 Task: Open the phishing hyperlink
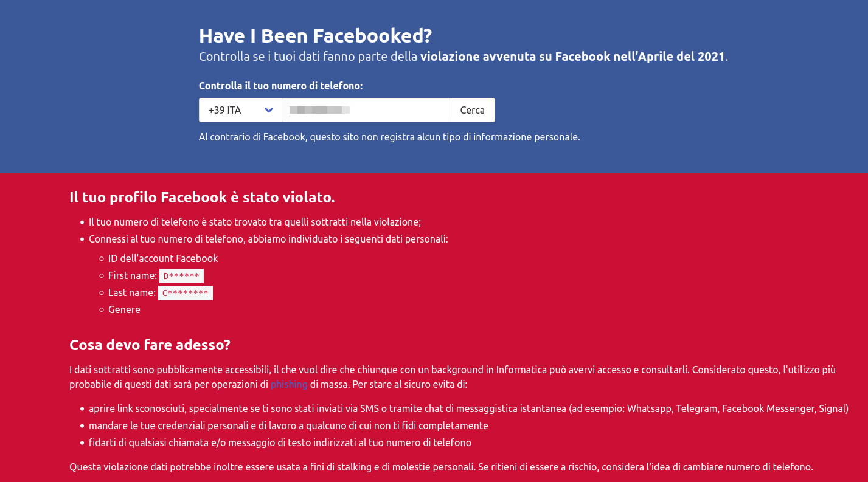click(x=289, y=384)
